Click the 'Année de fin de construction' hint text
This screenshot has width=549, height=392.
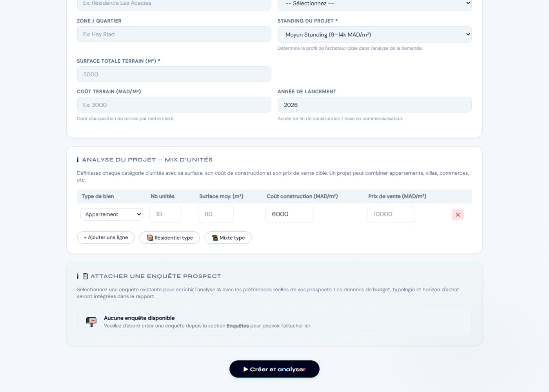(x=340, y=118)
